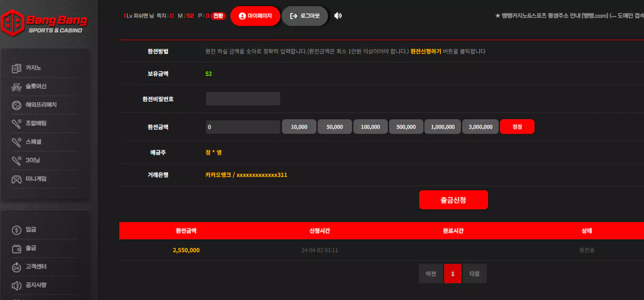This screenshot has height=300, width=644.
Task: Submit with the 출금신청 button
Action: pyautogui.click(x=454, y=200)
